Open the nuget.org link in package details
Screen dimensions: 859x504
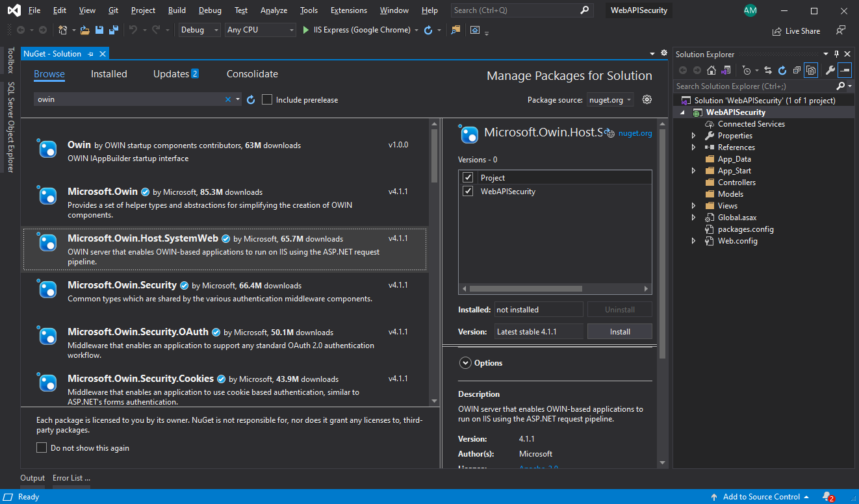pyautogui.click(x=635, y=133)
